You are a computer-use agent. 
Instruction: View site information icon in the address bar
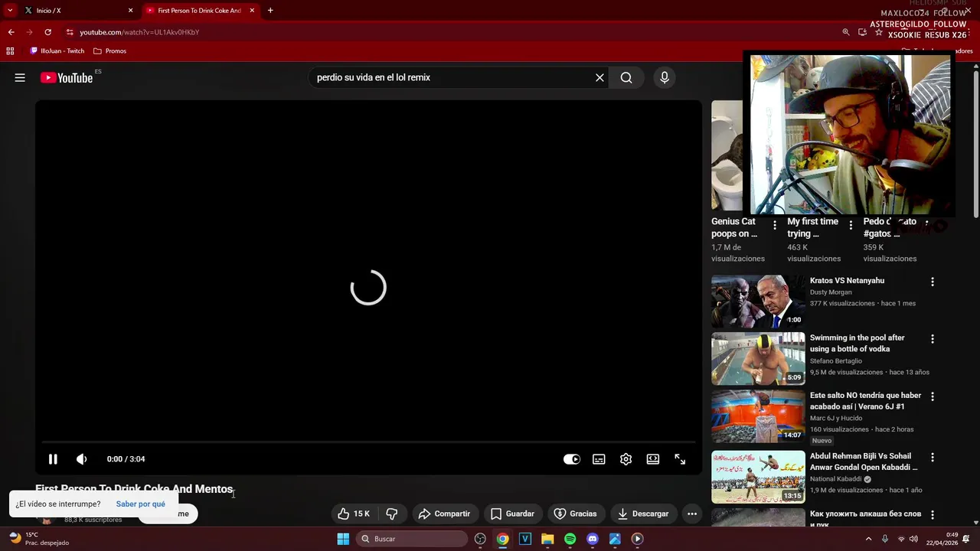tap(70, 32)
